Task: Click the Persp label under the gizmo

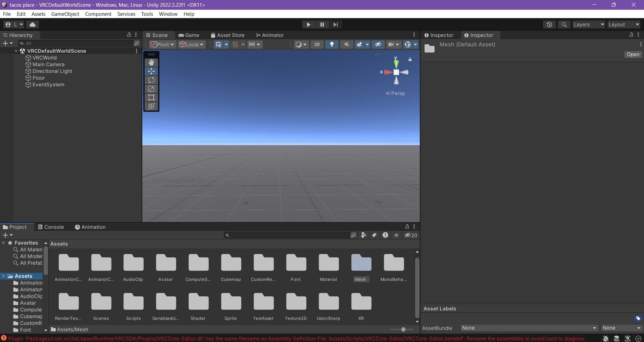Action: click(x=396, y=93)
